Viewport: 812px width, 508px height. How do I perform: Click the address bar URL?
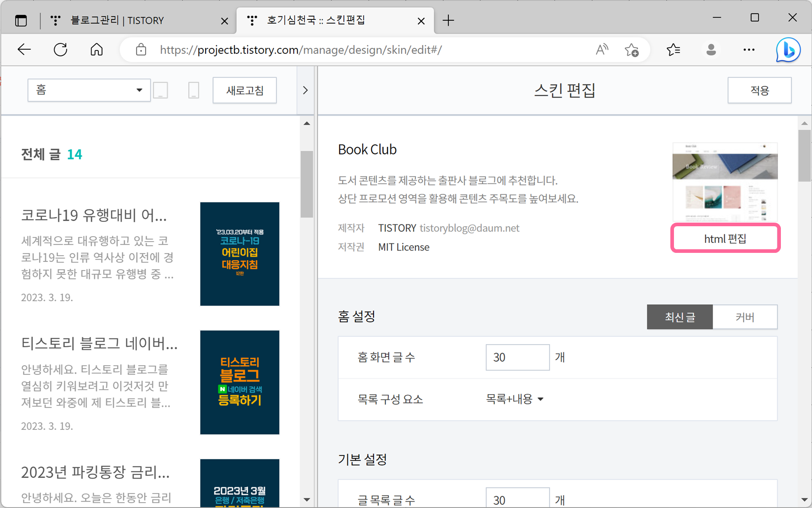301,50
